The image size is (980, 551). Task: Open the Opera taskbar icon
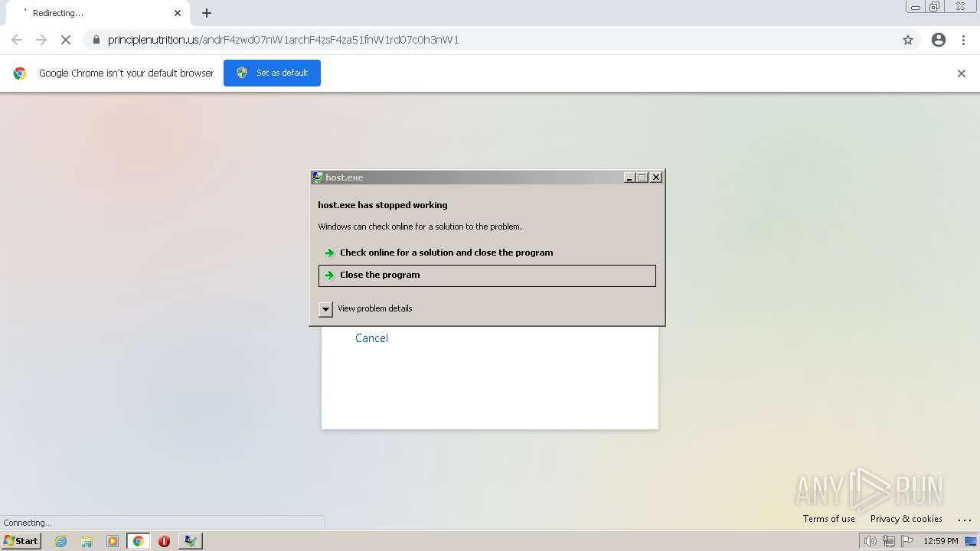point(164,541)
